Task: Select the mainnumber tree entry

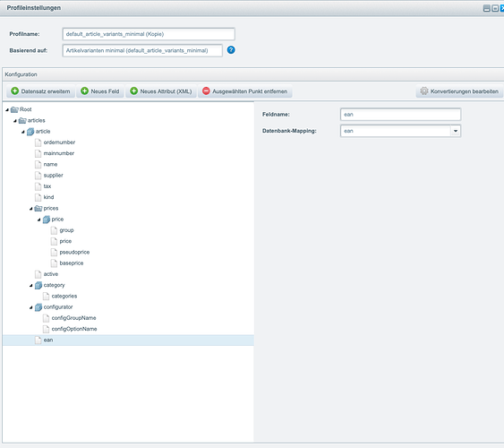Action: pos(59,153)
